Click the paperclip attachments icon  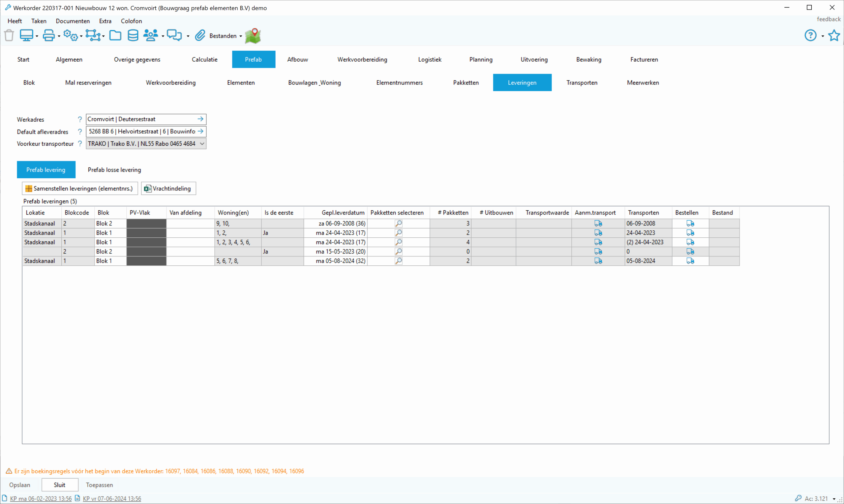pos(200,35)
